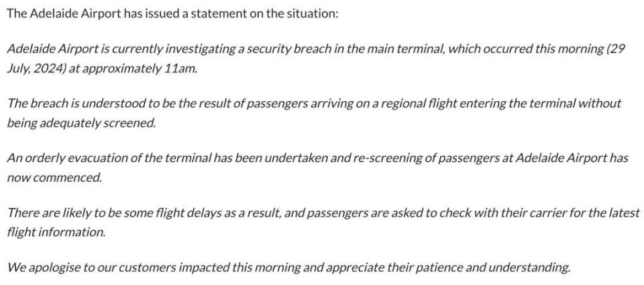This screenshot has height=285, width=644.
Task: Click the intro line about Adelaide Airport's statement
Action: pos(172,13)
